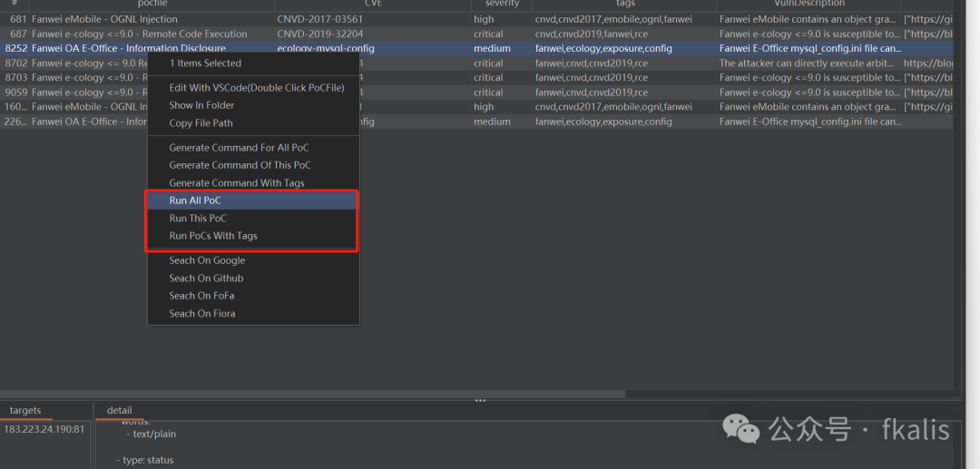Sort by the pocfile column header
This screenshot has width=980, height=469.
click(152, 4)
